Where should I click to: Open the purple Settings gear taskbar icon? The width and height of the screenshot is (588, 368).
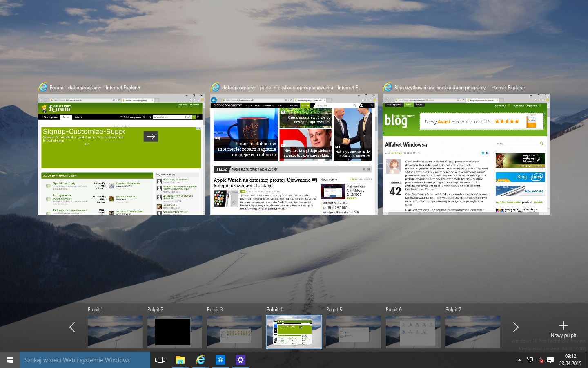point(240,360)
